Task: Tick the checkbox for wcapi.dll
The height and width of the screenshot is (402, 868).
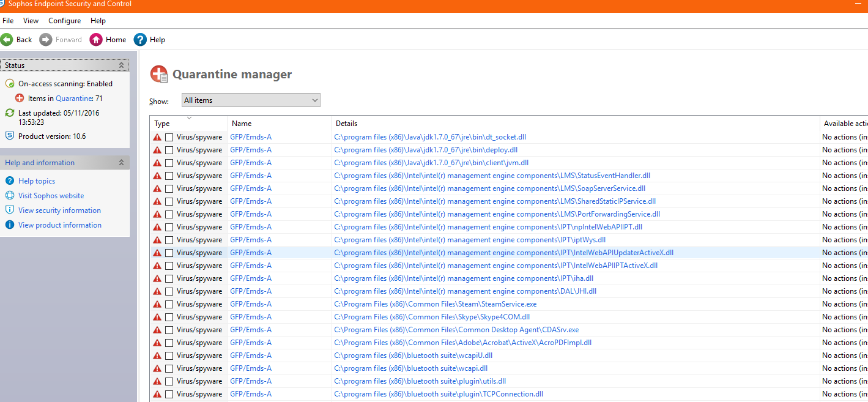Action: pos(169,368)
